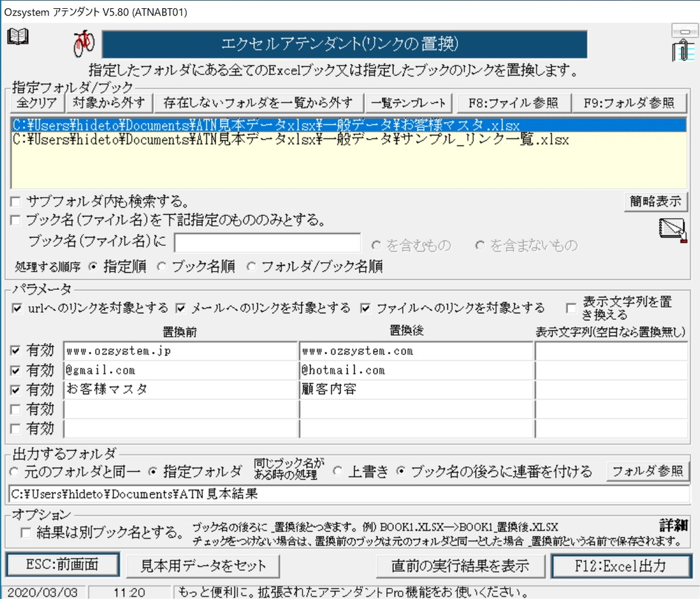Disable メールへのリンクを対象とする
The height and width of the screenshot is (599, 700).
(180, 308)
